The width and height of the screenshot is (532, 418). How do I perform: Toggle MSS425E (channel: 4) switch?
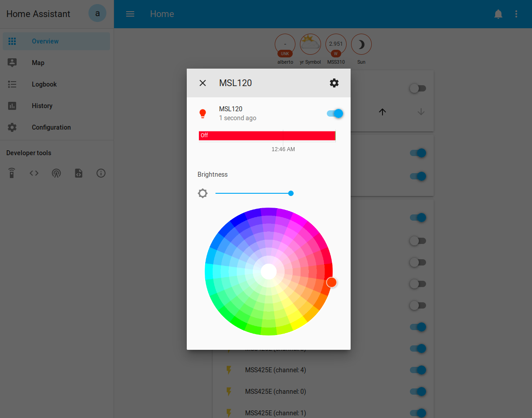click(418, 370)
